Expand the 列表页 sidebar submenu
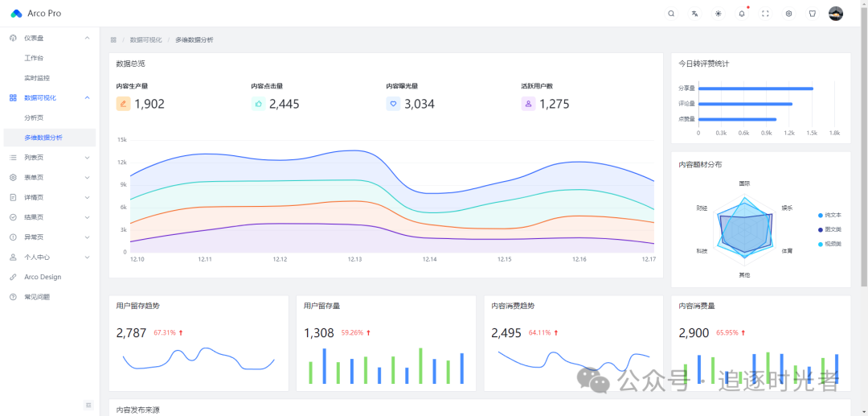Image resolution: width=868 pixels, height=416 pixels. [x=48, y=158]
